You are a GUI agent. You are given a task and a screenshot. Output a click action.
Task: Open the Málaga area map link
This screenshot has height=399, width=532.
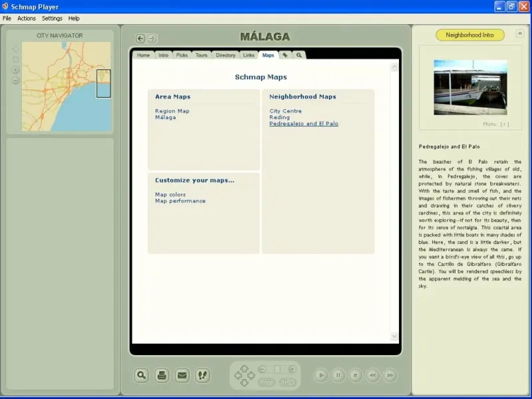pyautogui.click(x=166, y=118)
